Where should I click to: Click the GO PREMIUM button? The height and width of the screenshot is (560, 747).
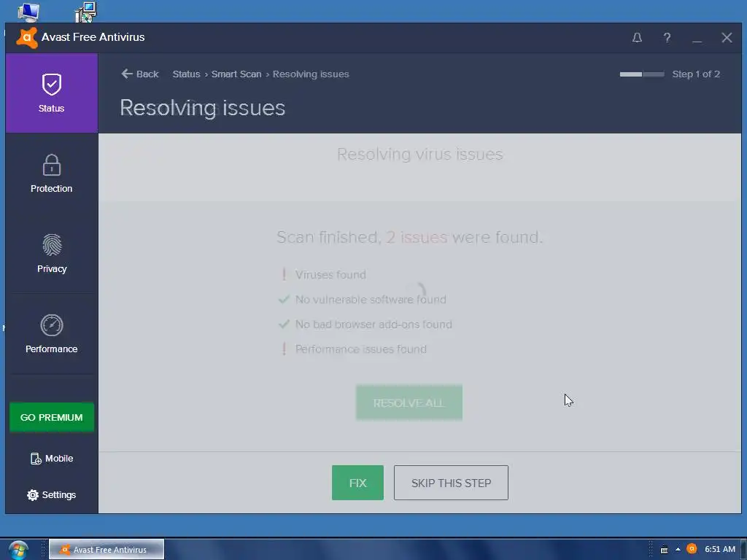coord(52,417)
